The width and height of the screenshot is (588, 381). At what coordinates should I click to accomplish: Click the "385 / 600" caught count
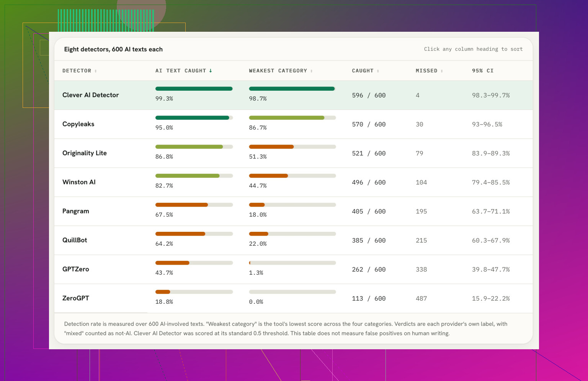(x=369, y=241)
